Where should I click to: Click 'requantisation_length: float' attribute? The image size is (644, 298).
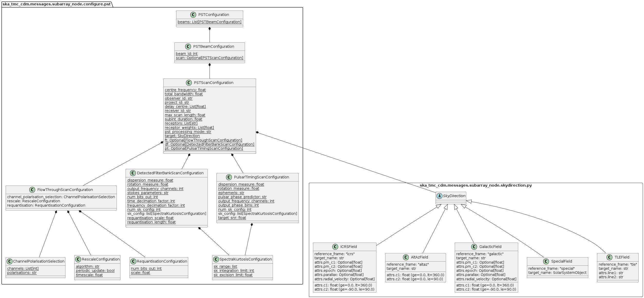coord(151,222)
